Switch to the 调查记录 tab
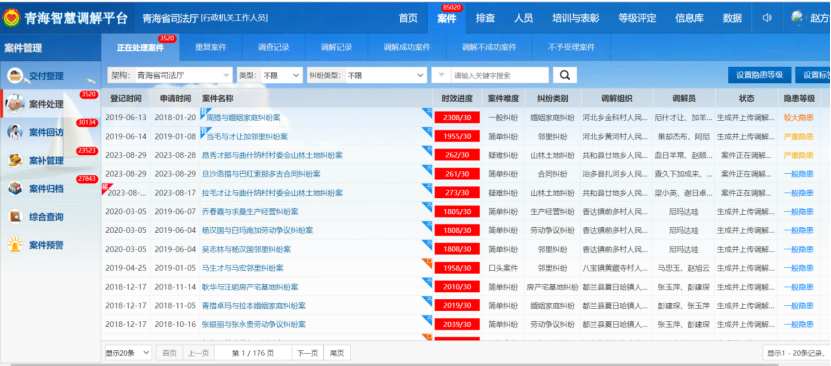The height and width of the screenshot is (366, 831). click(273, 47)
